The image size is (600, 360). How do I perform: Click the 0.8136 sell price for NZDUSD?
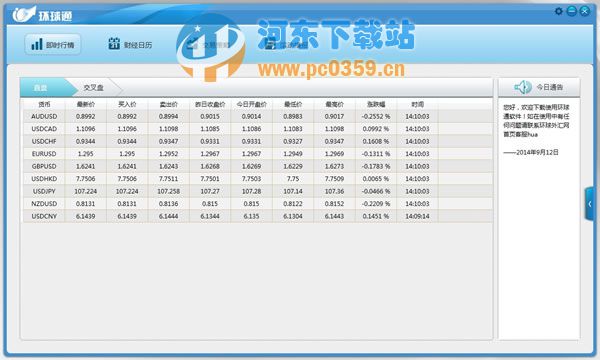168,204
